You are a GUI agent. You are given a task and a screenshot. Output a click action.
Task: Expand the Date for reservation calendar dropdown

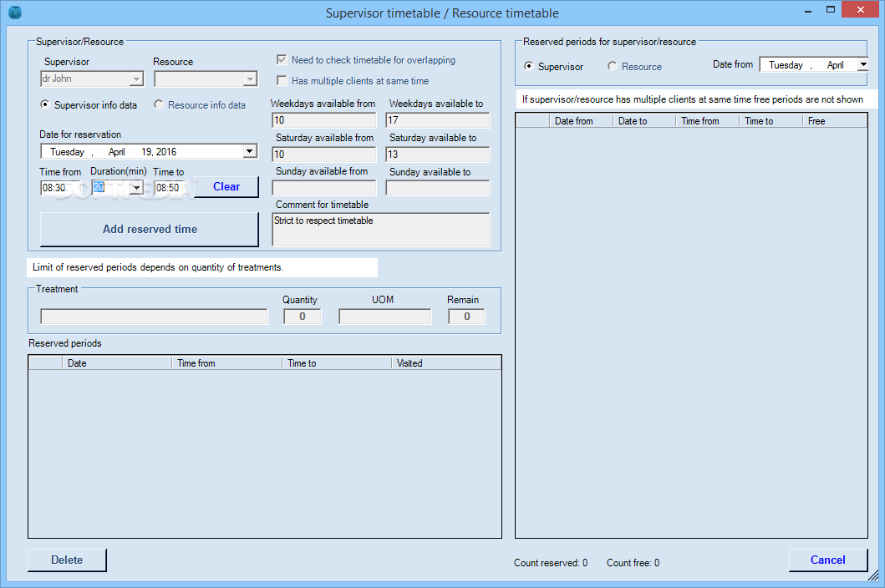tap(250, 151)
